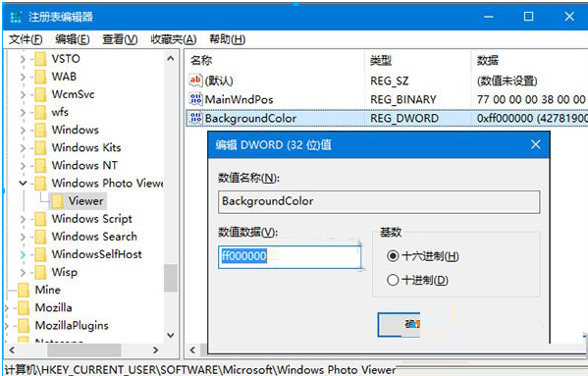588x376 pixels.
Task: Select the BackgroundColor value row
Action: pyautogui.click(x=387, y=119)
